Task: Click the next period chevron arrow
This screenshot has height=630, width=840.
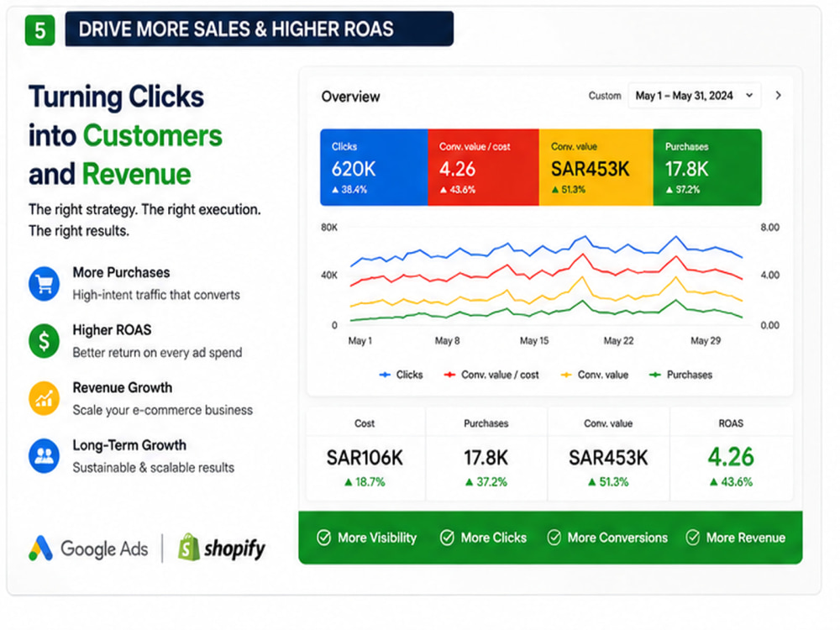Action: (x=779, y=96)
